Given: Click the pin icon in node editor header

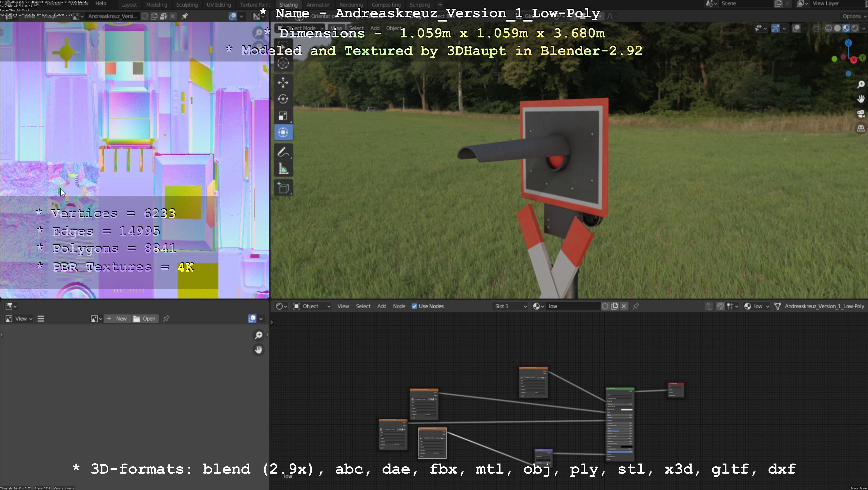Looking at the screenshot, I should click(x=636, y=306).
